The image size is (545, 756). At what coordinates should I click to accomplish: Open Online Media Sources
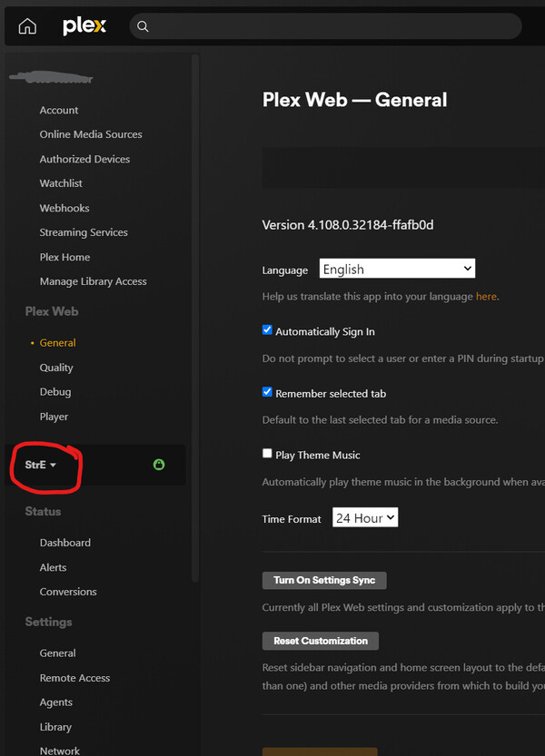91,134
